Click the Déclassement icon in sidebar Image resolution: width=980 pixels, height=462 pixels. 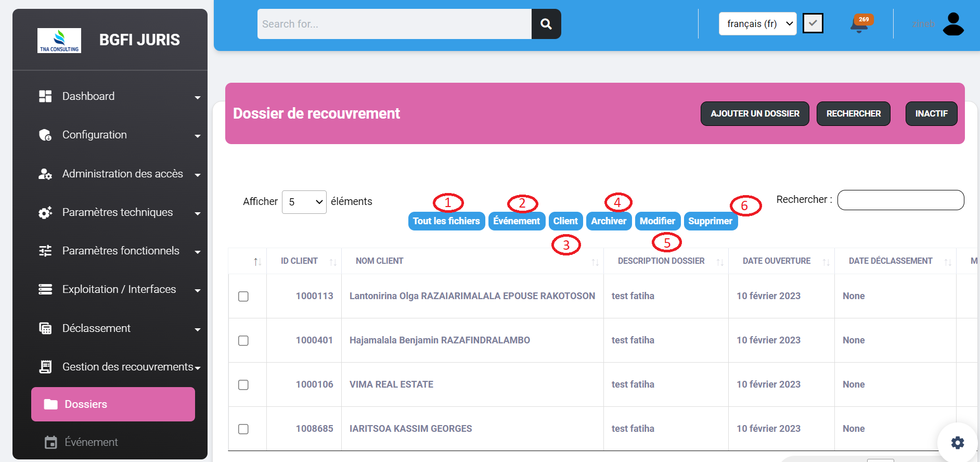tap(45, 328)
